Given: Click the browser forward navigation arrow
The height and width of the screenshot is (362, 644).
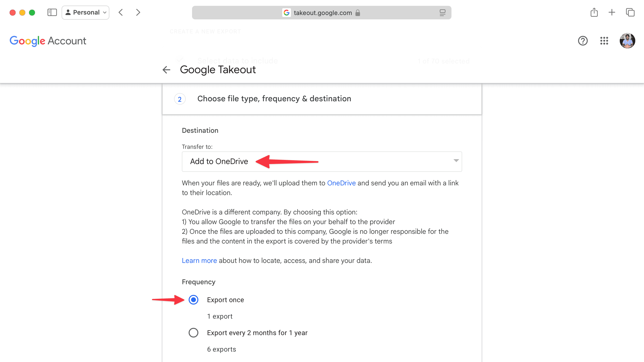Looking at the screenshot, I should (138, 12).
